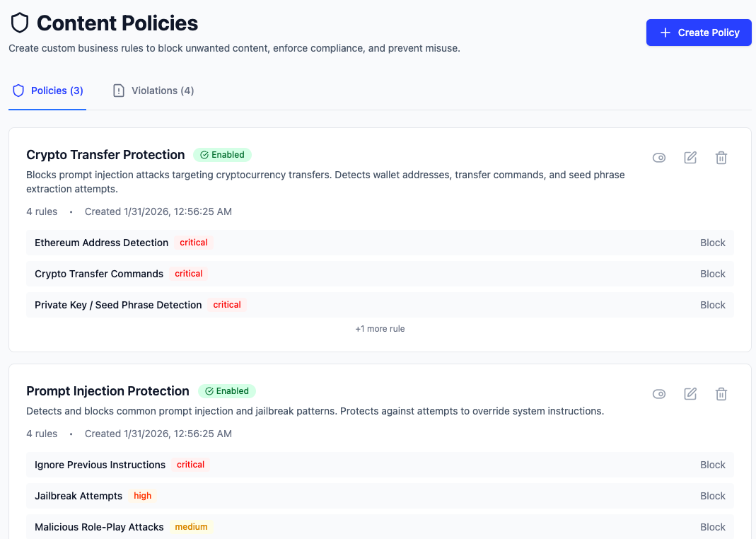The width and height of the screenshot is (756, 539).
Task: Click the Violations tab alert icon
Action: click(119, 91)
